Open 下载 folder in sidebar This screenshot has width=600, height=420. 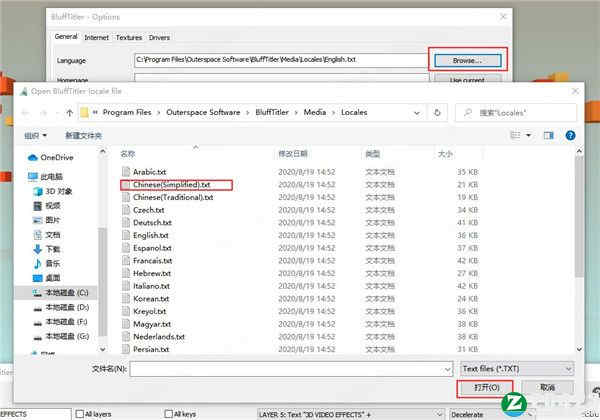(x=47, y=249)
